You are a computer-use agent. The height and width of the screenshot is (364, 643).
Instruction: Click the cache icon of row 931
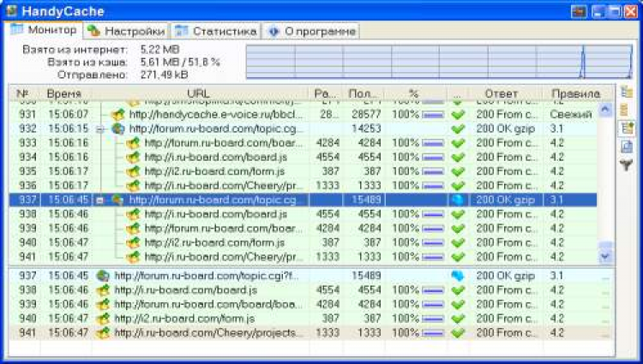pos(118,114)
